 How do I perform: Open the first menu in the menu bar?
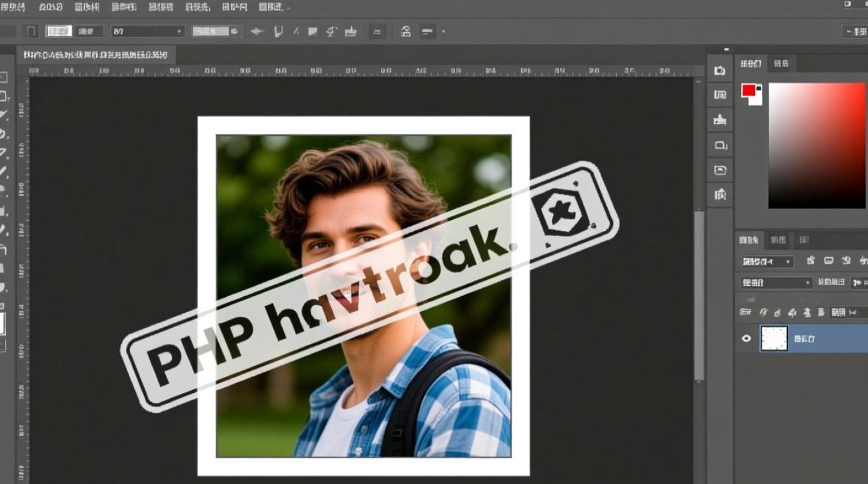[x=13, y=7]
